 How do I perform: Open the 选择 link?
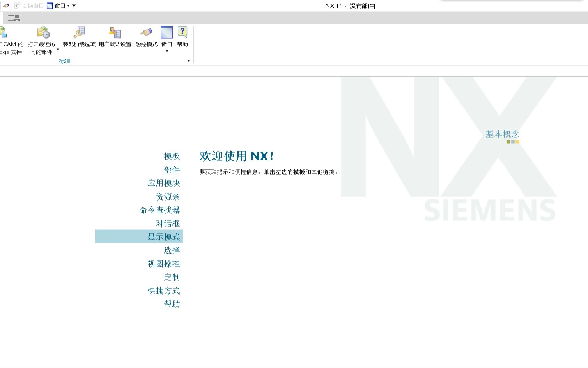172,250
